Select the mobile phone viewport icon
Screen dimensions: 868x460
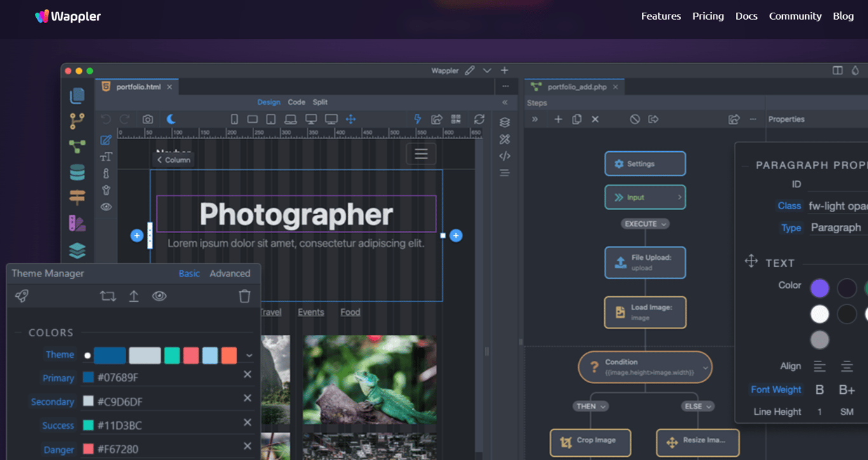click(x=234, y=119)
